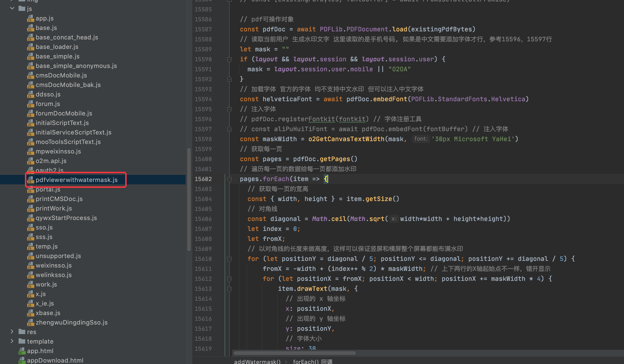Select zhengwuDingdingSso.js file
The width and height of the screenshot is (624, 364).
click(x=71, y=322)
